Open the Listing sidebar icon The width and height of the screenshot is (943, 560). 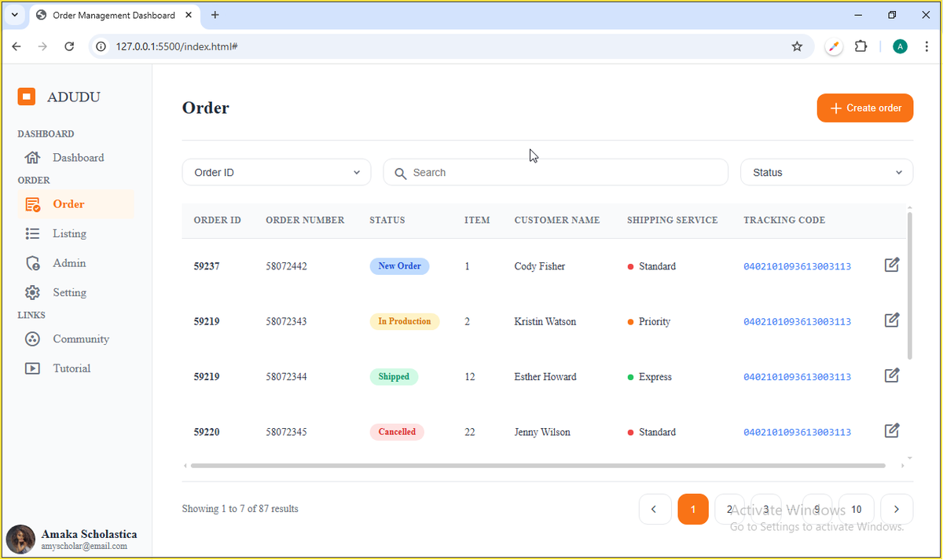32,233
